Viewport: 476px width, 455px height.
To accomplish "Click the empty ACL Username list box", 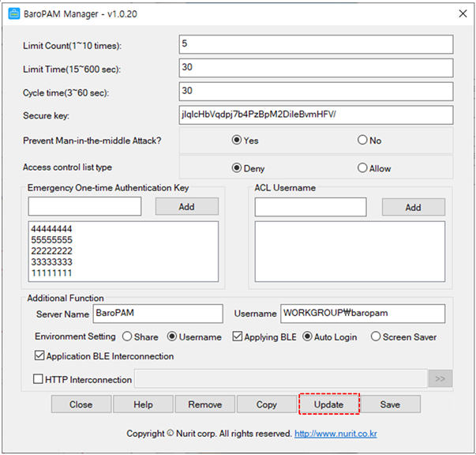I will [350, 251].
